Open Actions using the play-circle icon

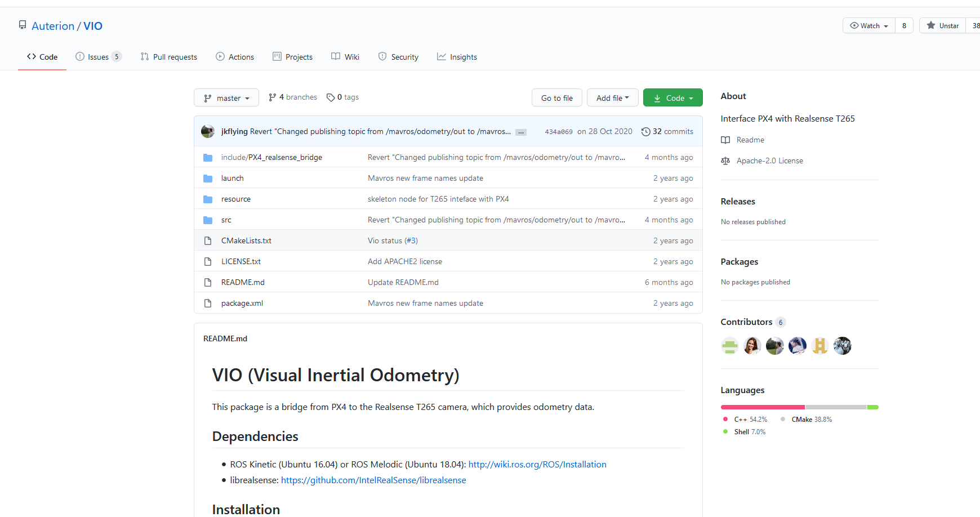[x=220, y=56]
